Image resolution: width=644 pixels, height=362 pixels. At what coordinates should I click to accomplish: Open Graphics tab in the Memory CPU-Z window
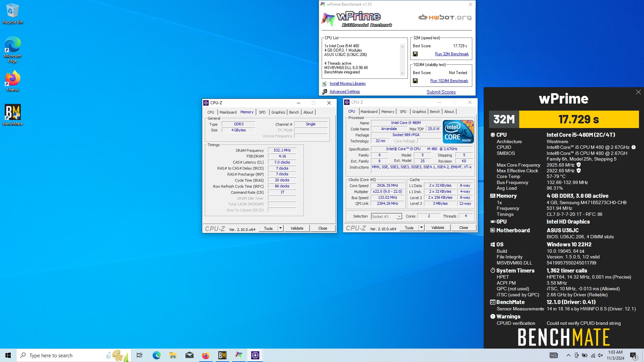pos(278,112)
